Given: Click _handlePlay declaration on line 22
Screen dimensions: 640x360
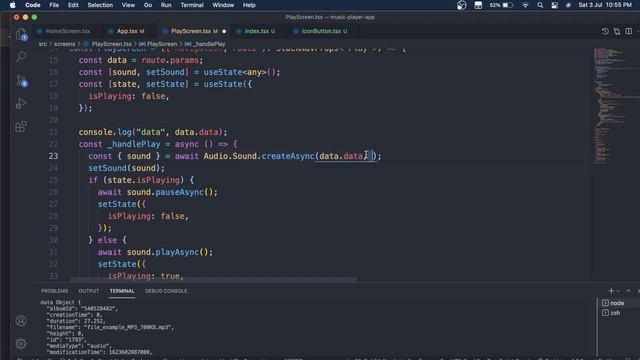Looking at the screenshot, I should [x=134, y=144].
